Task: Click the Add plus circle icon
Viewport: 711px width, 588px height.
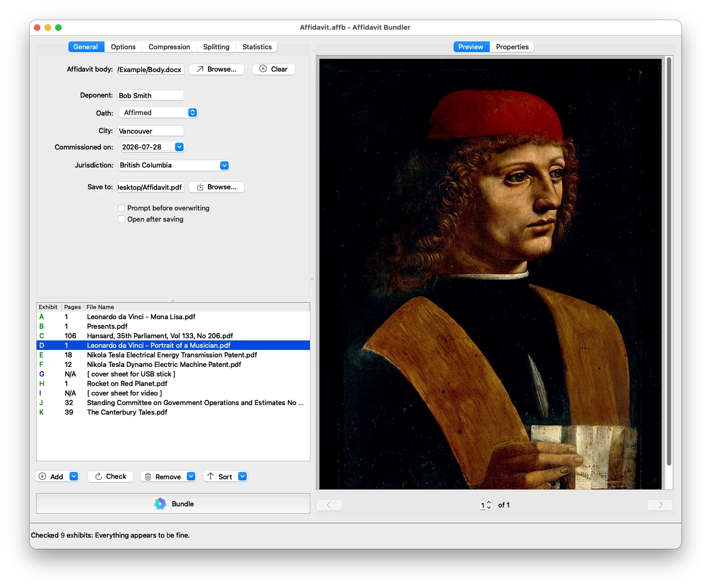Action: click(x=42, y=476)
